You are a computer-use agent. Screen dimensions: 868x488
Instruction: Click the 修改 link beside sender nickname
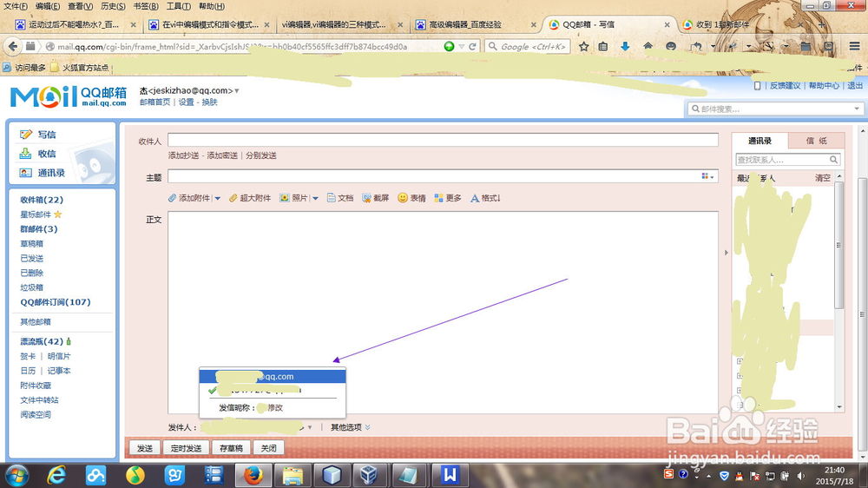(275, 408)
